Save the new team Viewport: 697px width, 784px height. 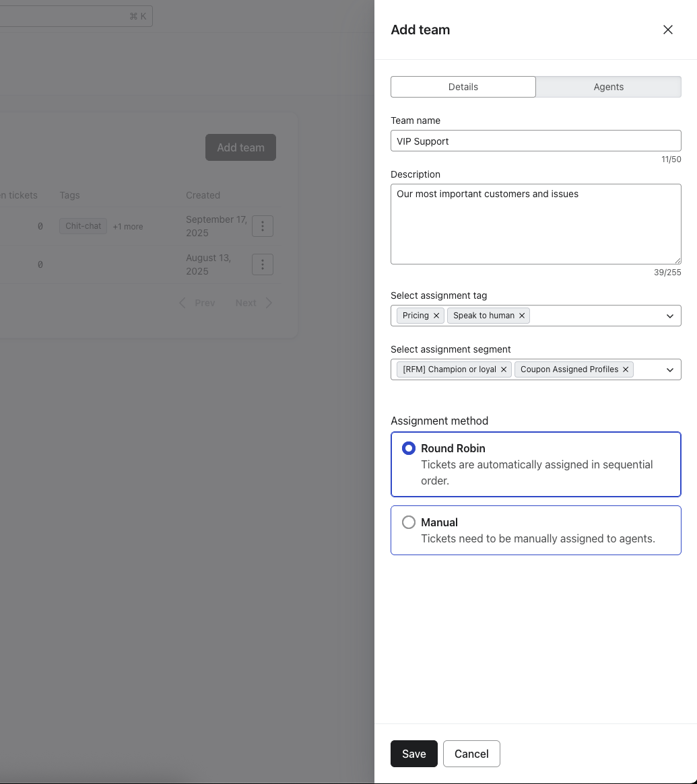413,754
